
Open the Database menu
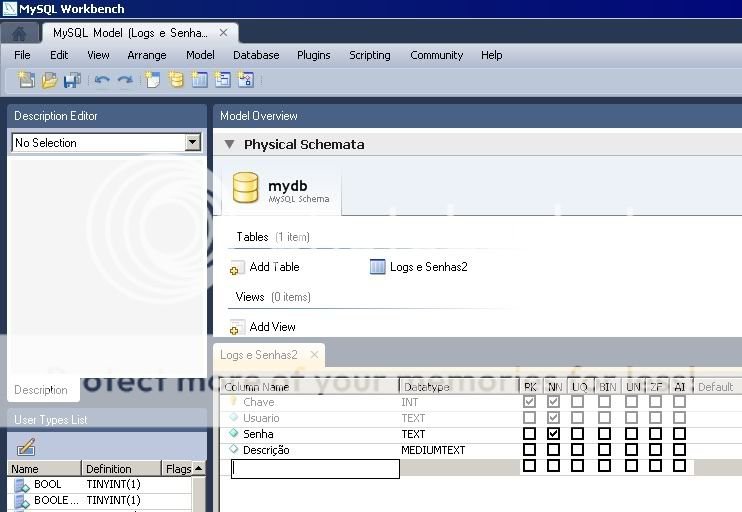pos(256,55)
